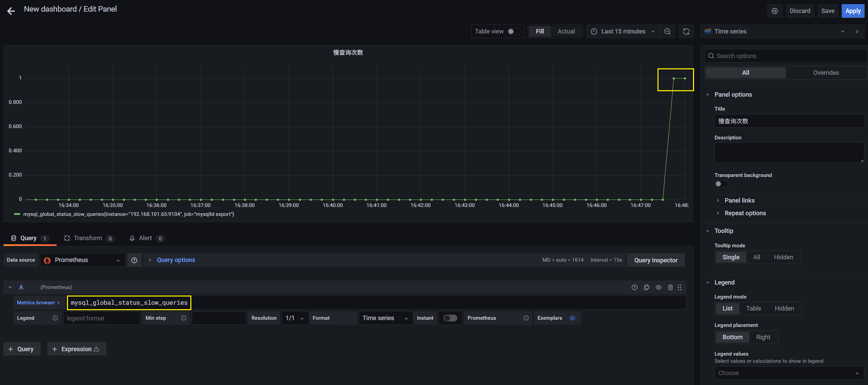Screen dimensions: 868x385
Task: Click the back arrow to exit panel editor
Action: (x=11, y=11)
